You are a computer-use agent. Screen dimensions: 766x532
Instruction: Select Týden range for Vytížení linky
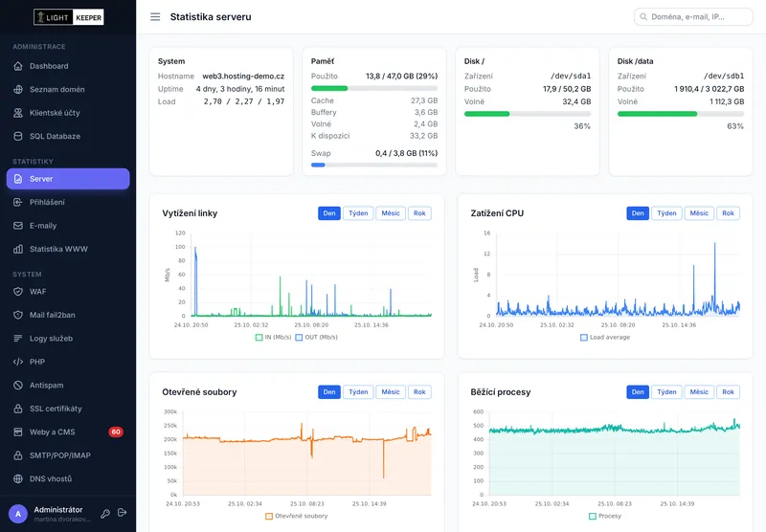358,213
